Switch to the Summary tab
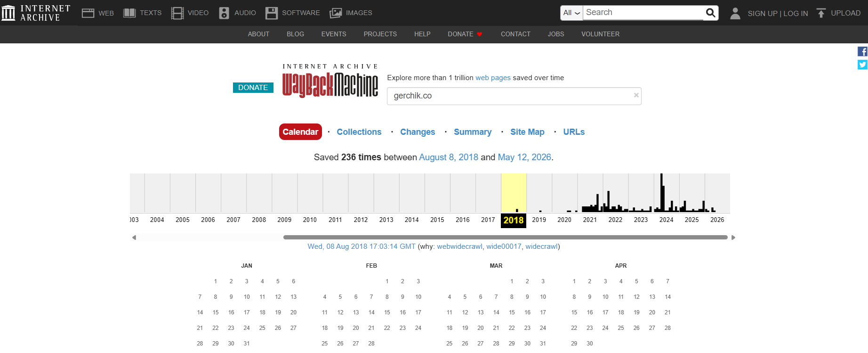 (x=473, y=132)
